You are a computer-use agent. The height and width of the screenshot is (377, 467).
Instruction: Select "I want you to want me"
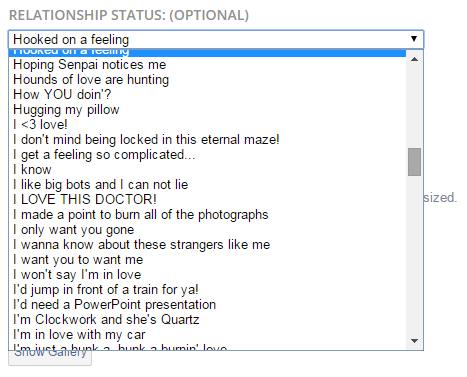tap(207, 260)
